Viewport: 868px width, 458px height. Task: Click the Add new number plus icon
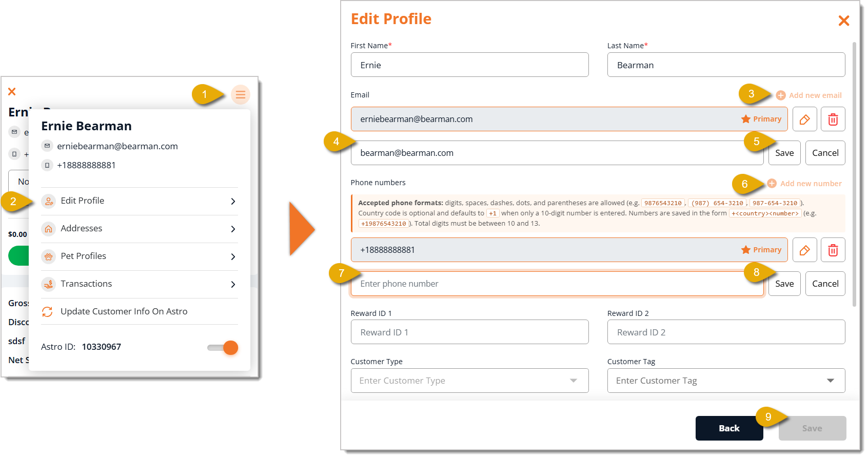772,184
